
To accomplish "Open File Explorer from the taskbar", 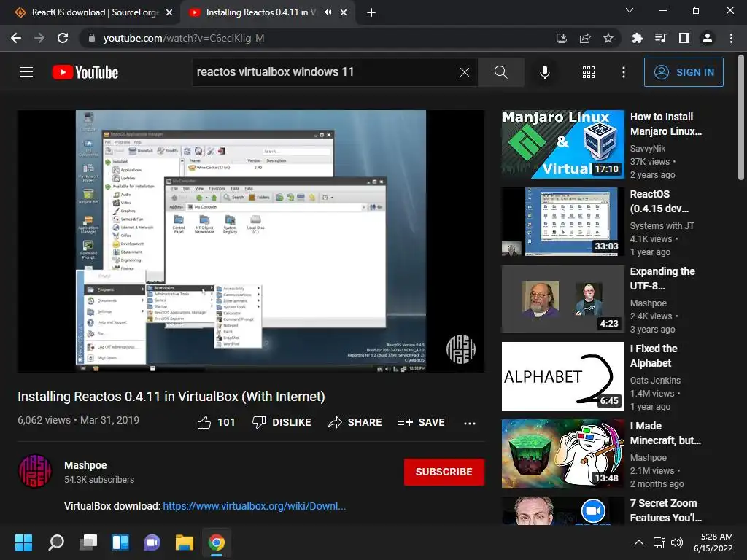I will (x=185, y=542).
